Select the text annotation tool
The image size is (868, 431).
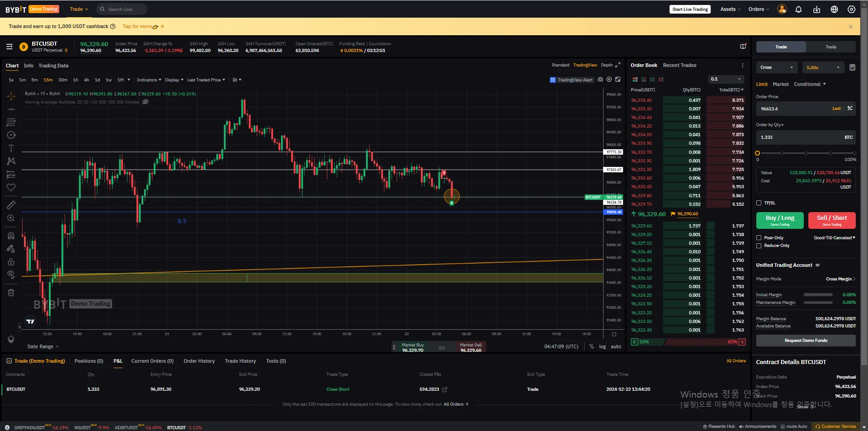tap(11, 148)
